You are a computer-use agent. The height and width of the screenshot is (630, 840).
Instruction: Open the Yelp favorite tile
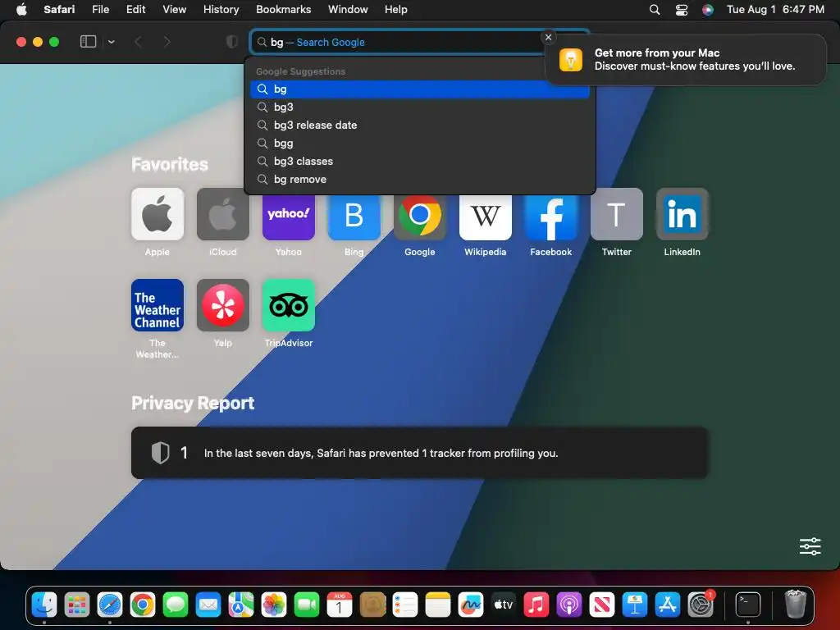[223, 305]
